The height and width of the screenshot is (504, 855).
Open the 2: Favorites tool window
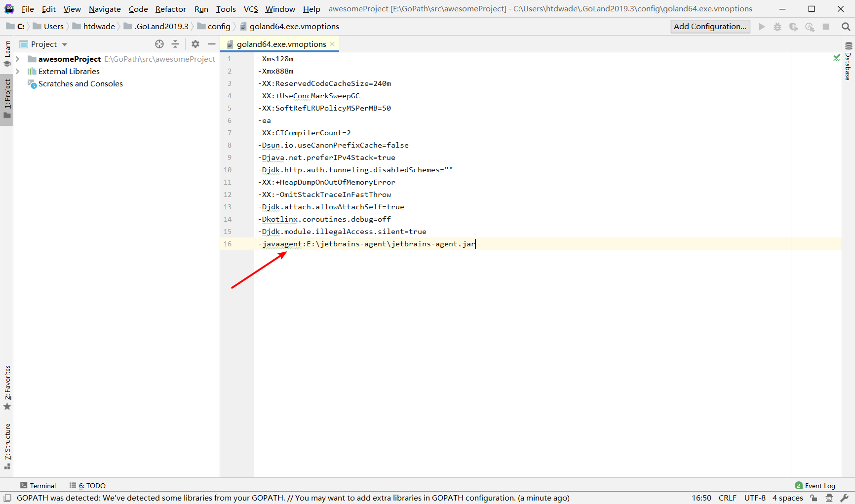point(7,388)
